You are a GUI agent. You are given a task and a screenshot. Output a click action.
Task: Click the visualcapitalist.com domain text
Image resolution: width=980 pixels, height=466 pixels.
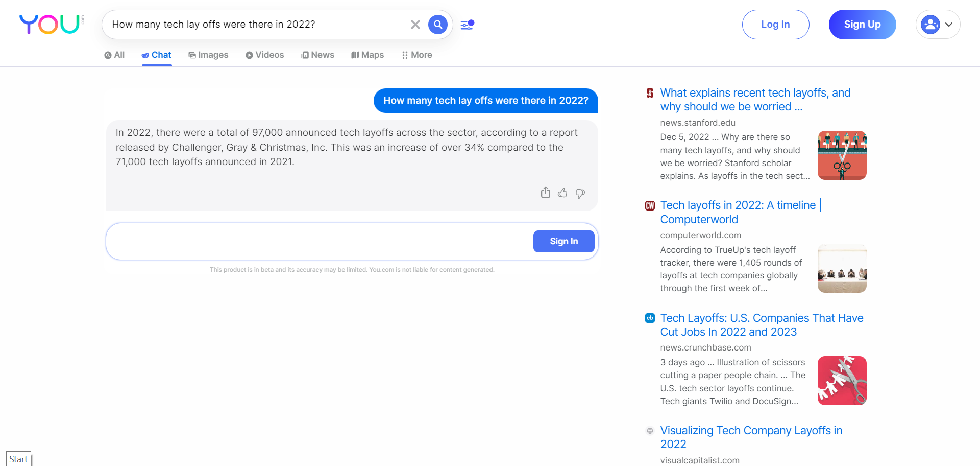pos(700,460)
